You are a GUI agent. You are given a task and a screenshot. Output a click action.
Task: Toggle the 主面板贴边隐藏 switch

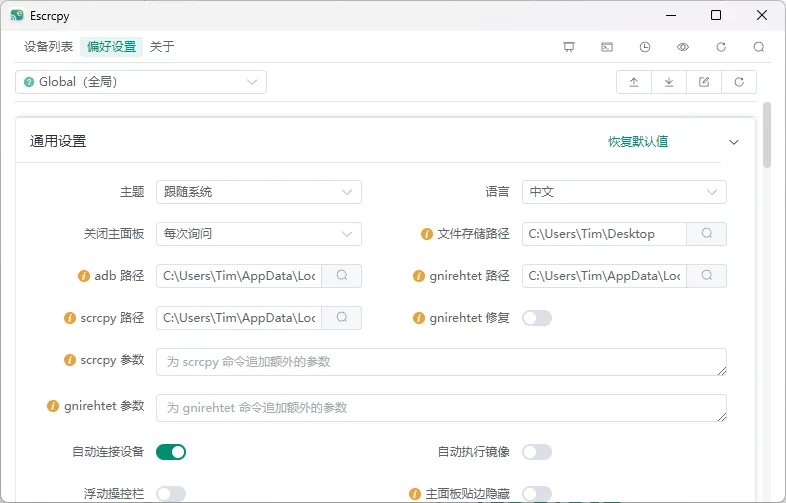tap(537, 494)
